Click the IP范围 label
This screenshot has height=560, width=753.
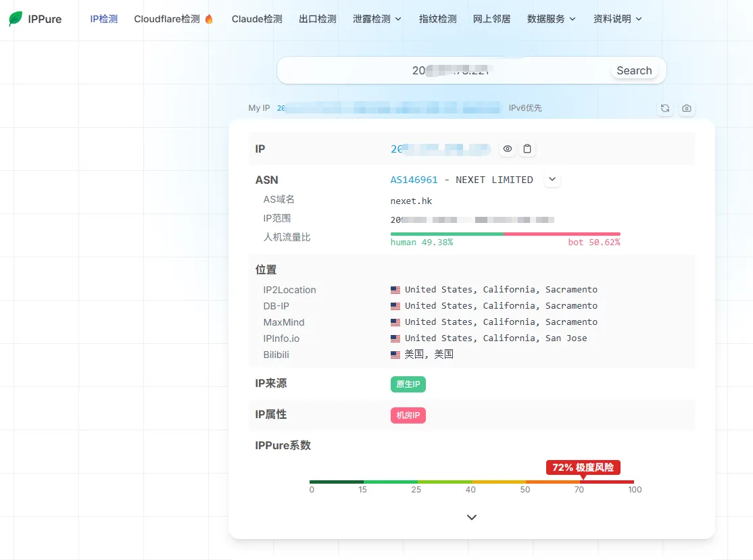pyautogui.click(x=276, y=218)
